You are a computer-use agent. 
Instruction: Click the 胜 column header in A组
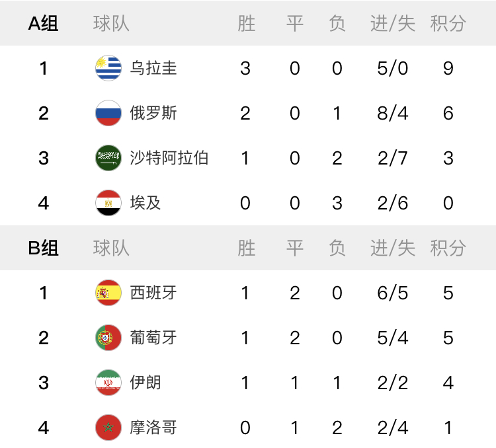tap(246, 24)
